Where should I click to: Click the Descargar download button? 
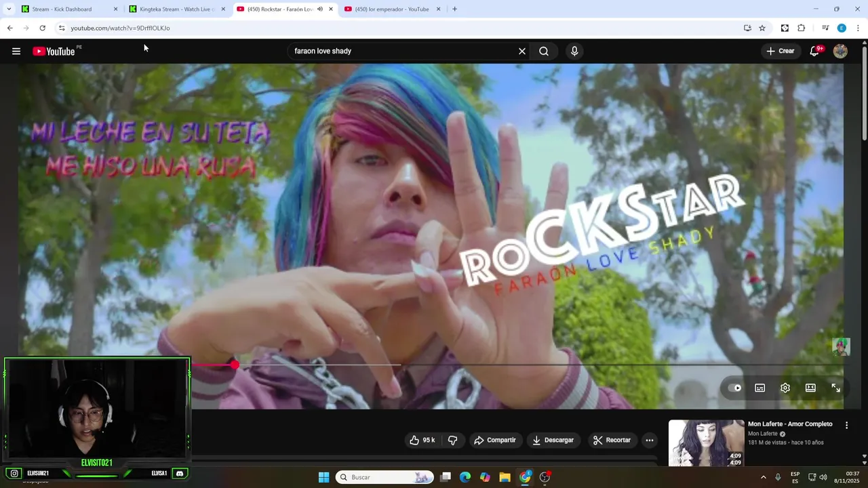tap(553, 440)
